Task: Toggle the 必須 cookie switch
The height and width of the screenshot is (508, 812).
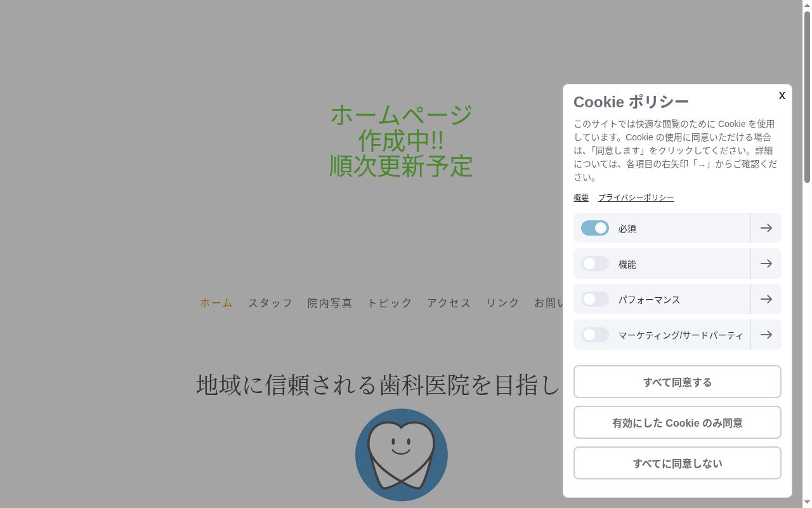Action: pos(595,228)
